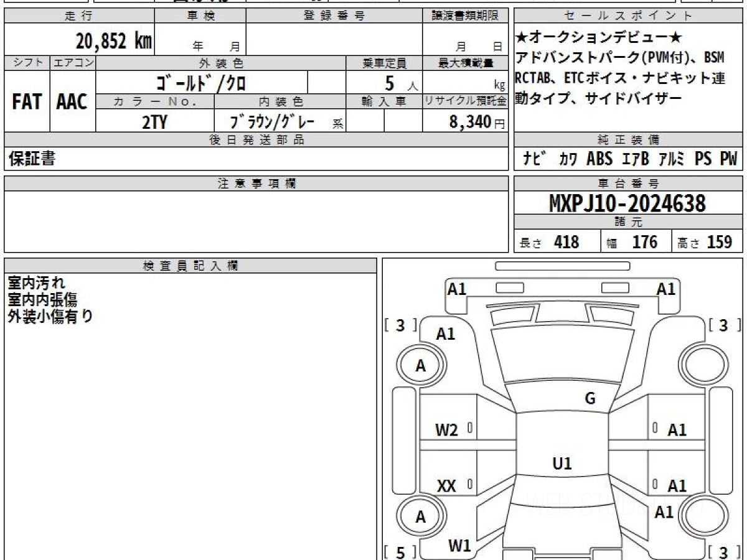The height and width of the screenshot is (560, 747).
Task: Click the line starting with RCTAB、ETCボイス
Action: pos(620,78)
